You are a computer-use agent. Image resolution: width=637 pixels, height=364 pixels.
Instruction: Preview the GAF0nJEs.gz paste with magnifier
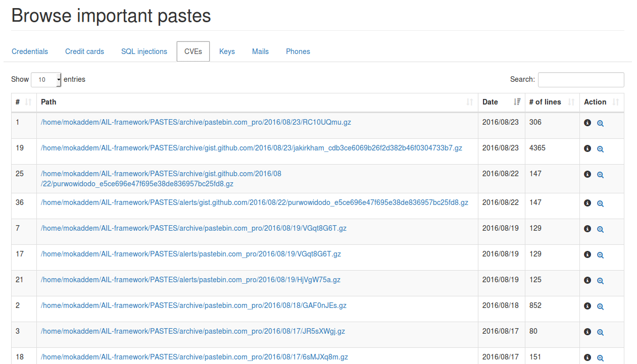click(x=600, y=306)
